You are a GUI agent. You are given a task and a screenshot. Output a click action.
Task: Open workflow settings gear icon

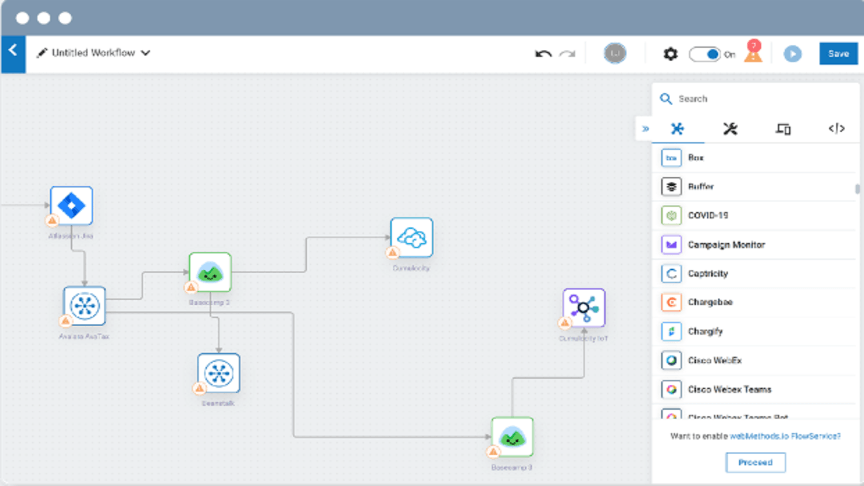coord(670,54)
